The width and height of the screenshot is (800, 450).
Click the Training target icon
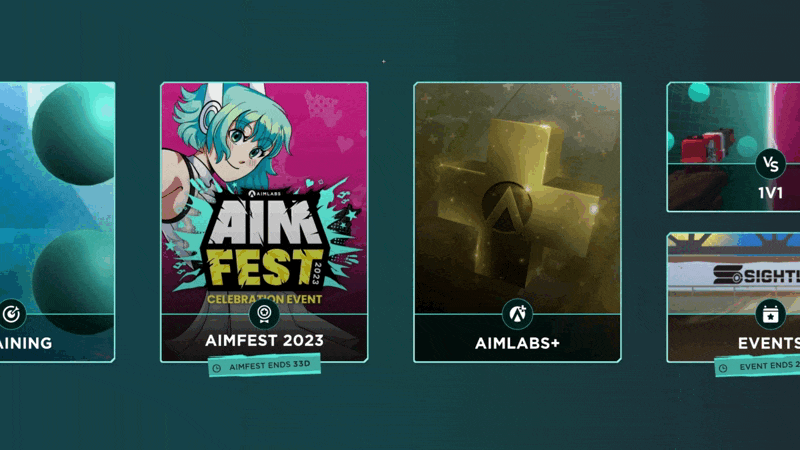(x=11, y=314)
